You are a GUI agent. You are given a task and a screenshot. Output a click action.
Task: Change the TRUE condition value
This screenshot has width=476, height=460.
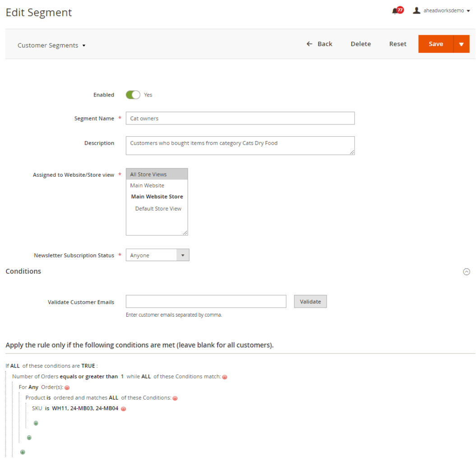pos(88,366)
